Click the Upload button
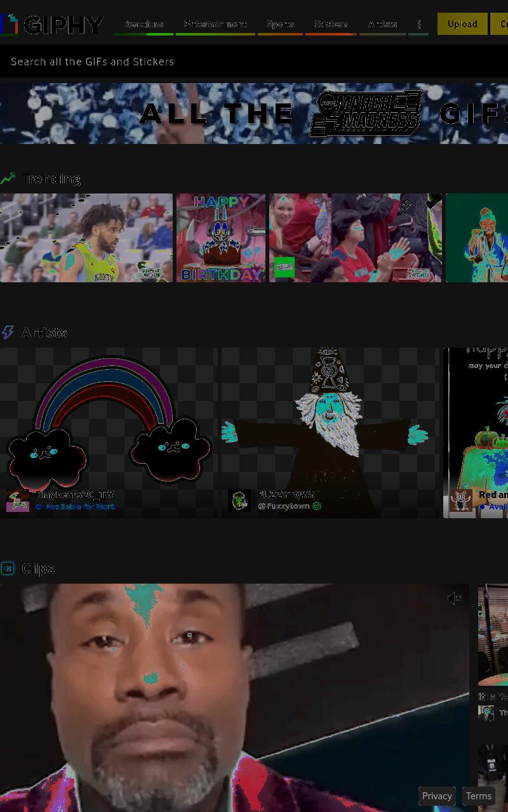This screenshot has width=508, height=812. pos(462,24)
